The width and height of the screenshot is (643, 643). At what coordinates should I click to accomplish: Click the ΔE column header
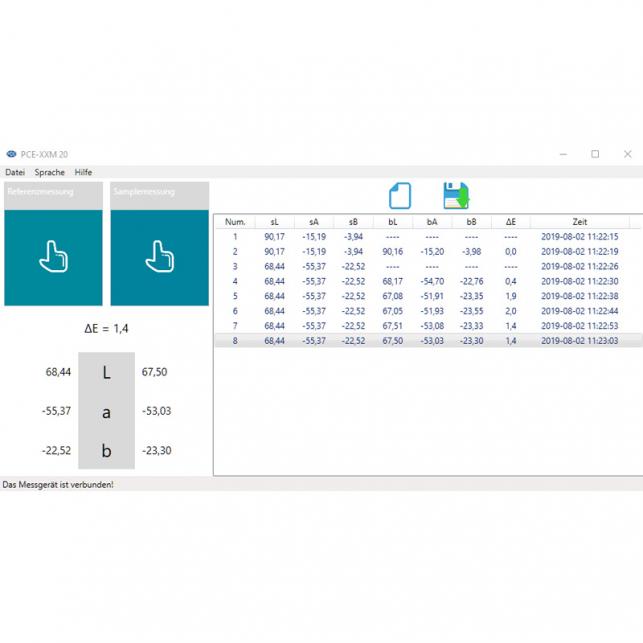pyautogui.click(x=511, y=222)
